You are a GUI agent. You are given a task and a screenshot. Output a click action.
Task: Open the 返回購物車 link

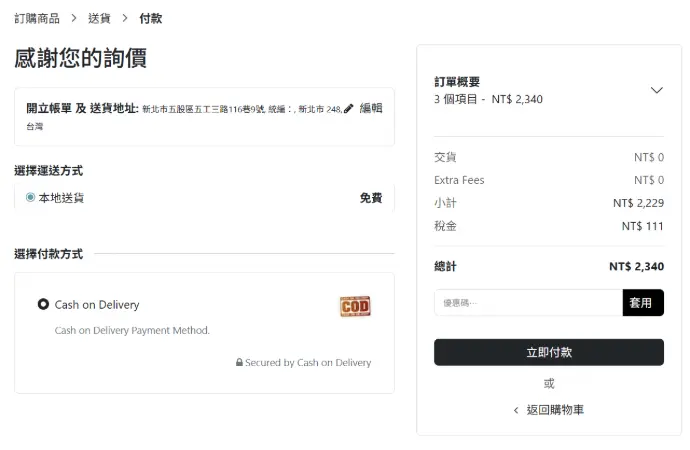point(555,410)
